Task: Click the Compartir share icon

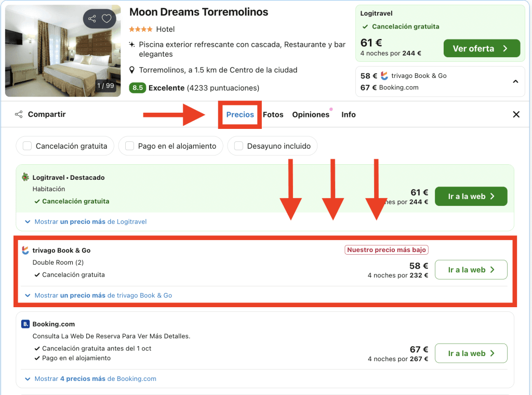Action: click(x=19, y=114)
